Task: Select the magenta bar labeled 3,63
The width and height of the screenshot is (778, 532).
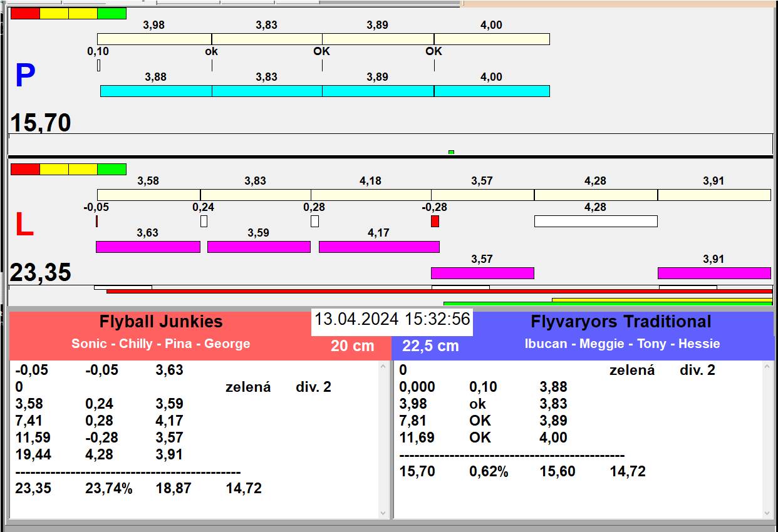Action: tap(148, 247)
